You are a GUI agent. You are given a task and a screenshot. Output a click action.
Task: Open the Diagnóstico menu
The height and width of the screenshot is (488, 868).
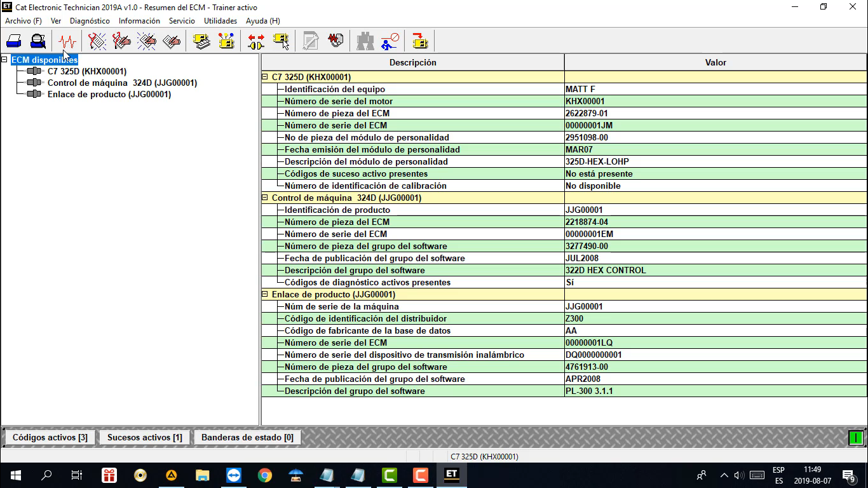coord(90,21)
